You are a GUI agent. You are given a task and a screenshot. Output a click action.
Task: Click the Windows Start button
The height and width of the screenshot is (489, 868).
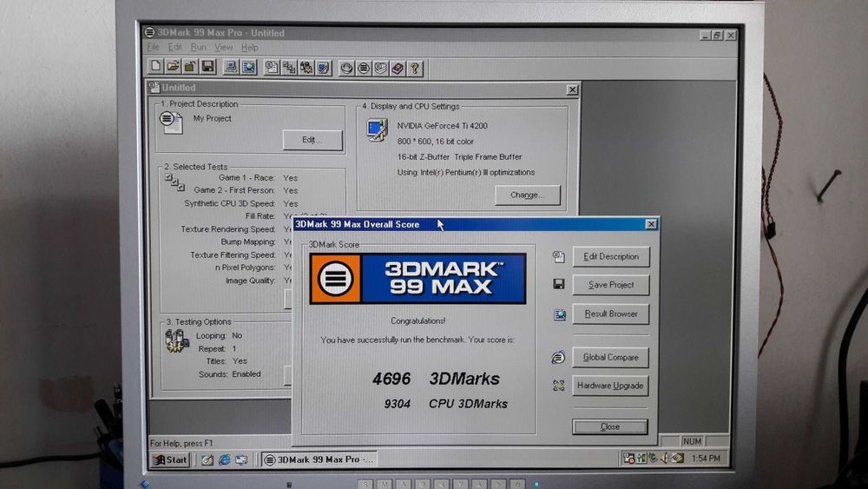(x=170, y=459)
